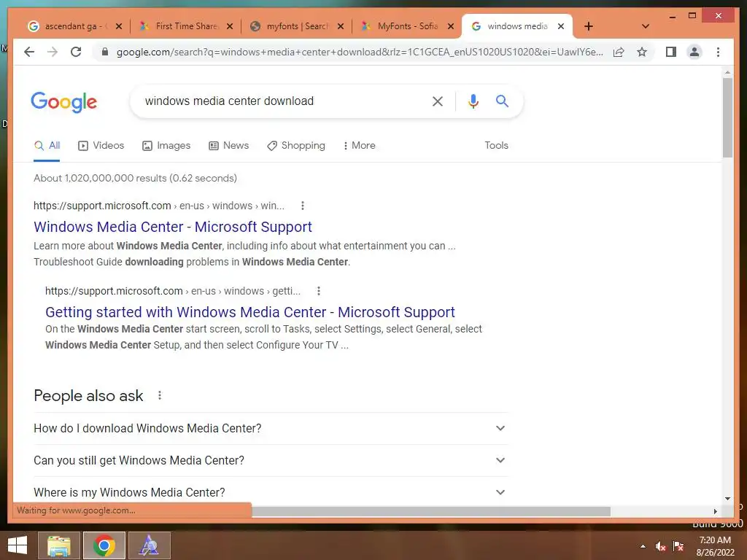This screenshot has width=747, height=560.
Task: Open Chrome's three-dot menu
Action: (x=718, y=52)
